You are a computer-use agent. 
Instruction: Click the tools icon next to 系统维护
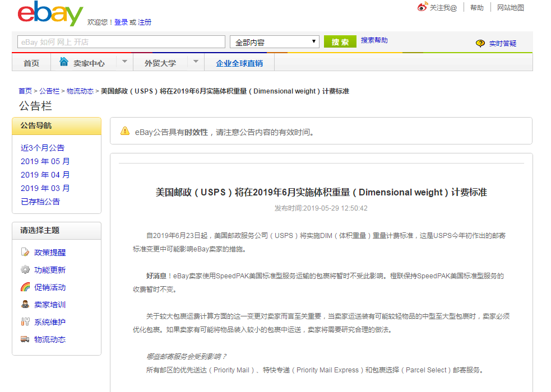click(x=25, y=321)
